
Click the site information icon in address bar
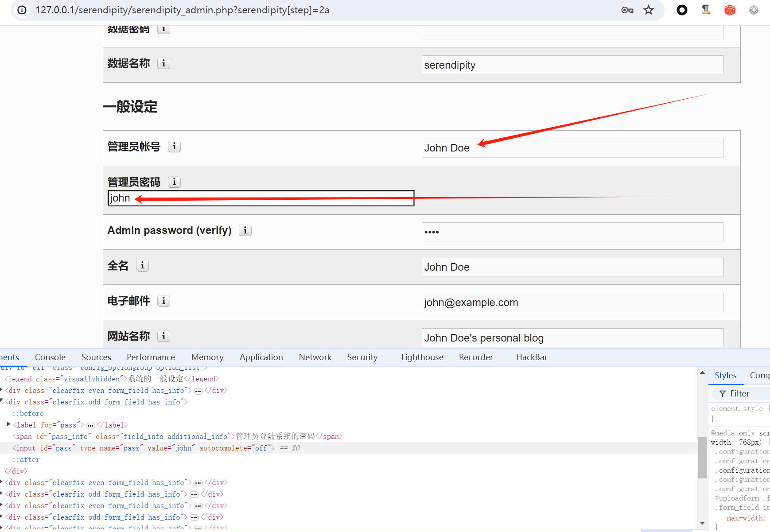tap(22, 10)
